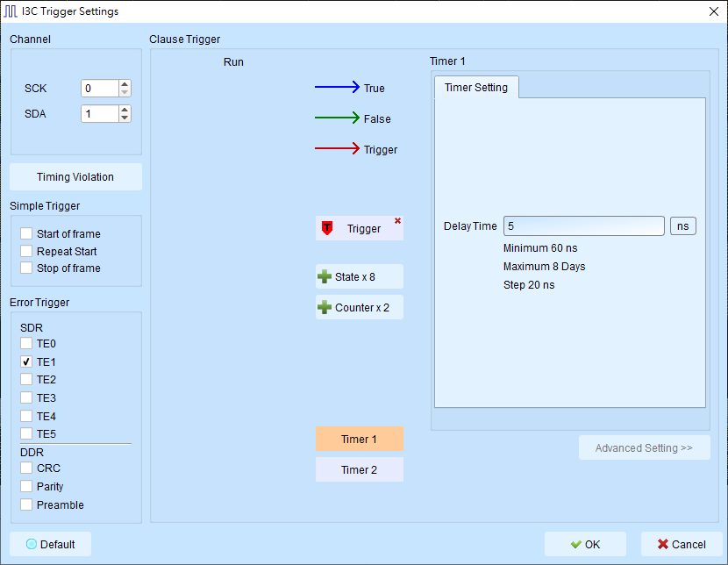Click the 'Minimum 60 ns' text
This screenshot has height=565, width=728.
click(540, 248)
